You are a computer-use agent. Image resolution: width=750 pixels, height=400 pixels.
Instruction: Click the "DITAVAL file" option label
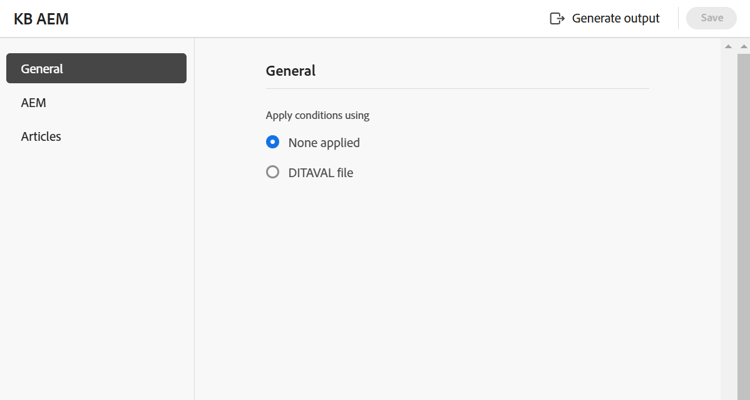click(320, 173)
